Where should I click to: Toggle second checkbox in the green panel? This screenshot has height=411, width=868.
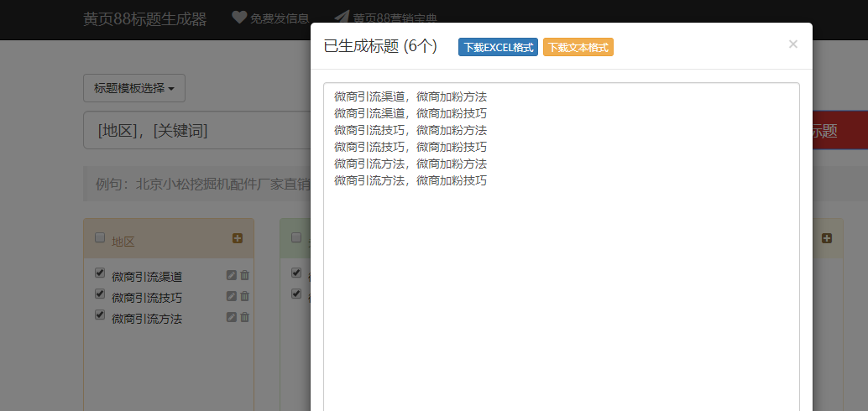(296, 294)
